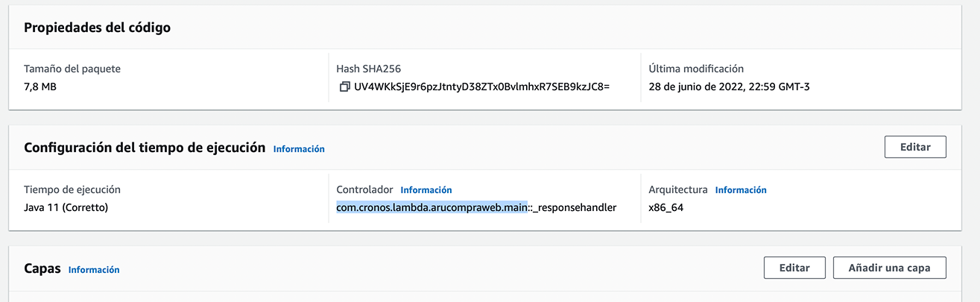Click the Tamaño del paquete label
The width and height of the screenshot is (980, 302).
coord(72,69)
